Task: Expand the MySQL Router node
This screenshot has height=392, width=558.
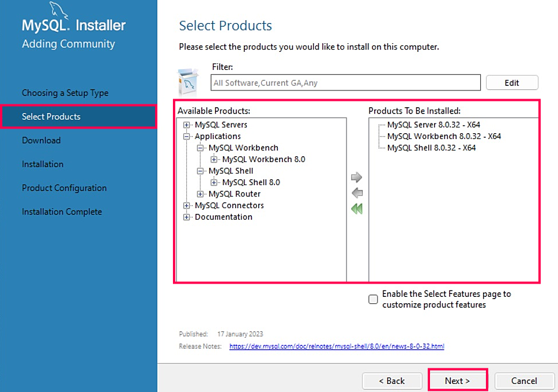Action: point(201,194)
